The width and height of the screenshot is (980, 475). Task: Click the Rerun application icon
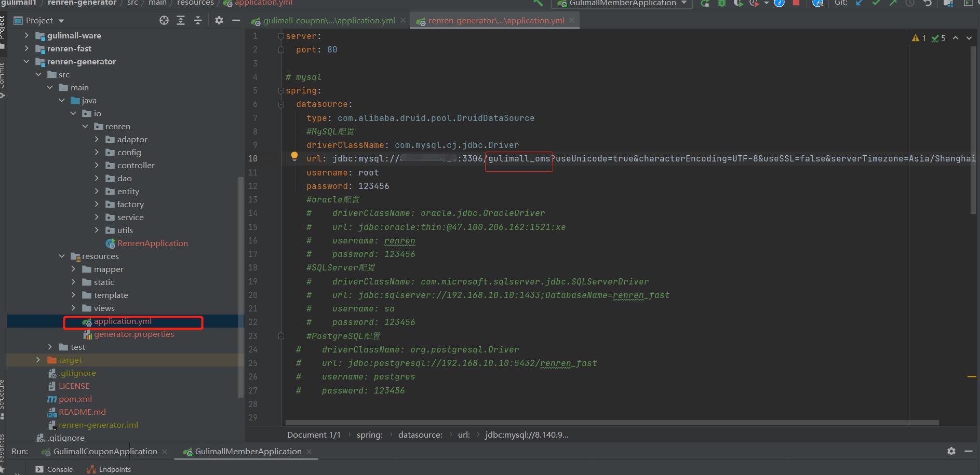pos(705,3)
